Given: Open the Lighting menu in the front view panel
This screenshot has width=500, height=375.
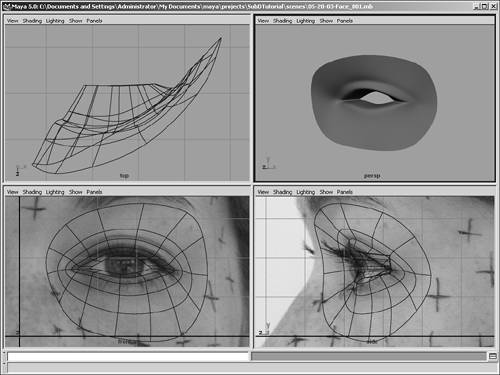Looking at the screenshot, I should point(55,192).
